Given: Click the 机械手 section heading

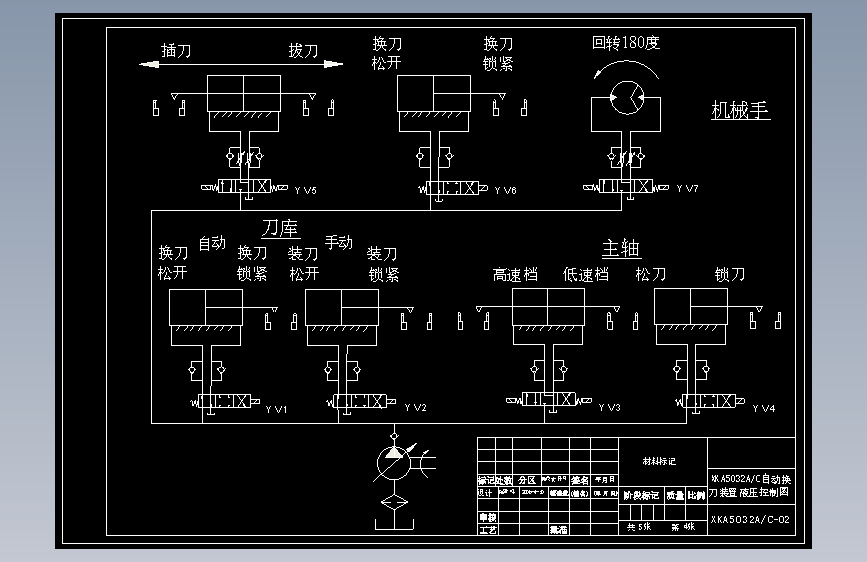Looking at the screenshot, I should (740, 110).
